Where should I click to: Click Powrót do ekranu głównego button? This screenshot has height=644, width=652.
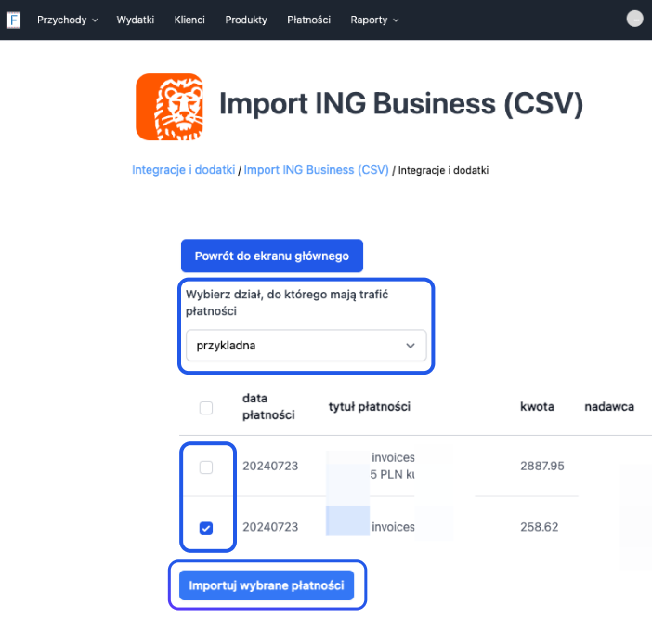(272, 256)
